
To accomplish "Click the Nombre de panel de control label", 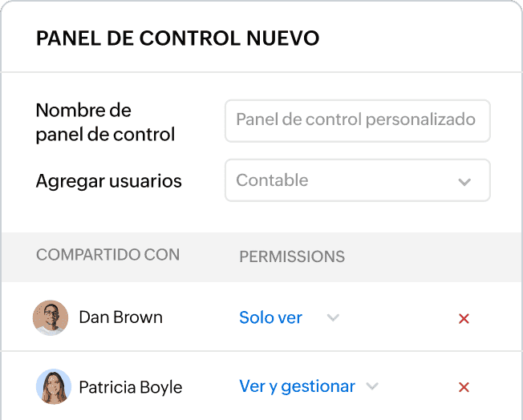I will coord(105,123).
